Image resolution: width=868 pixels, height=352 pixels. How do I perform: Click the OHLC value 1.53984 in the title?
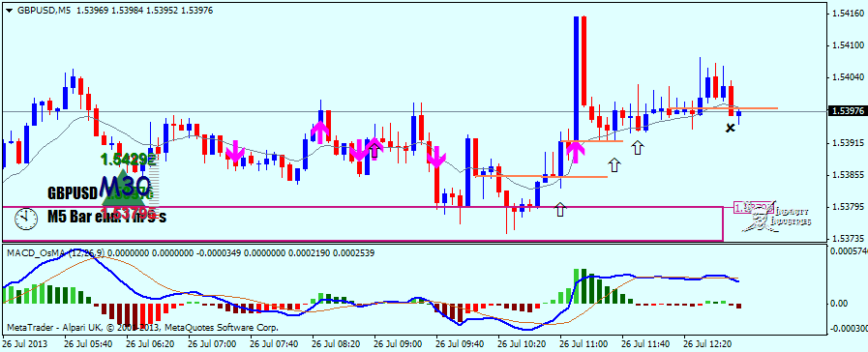pyautogui.click(x=129, y=11)
